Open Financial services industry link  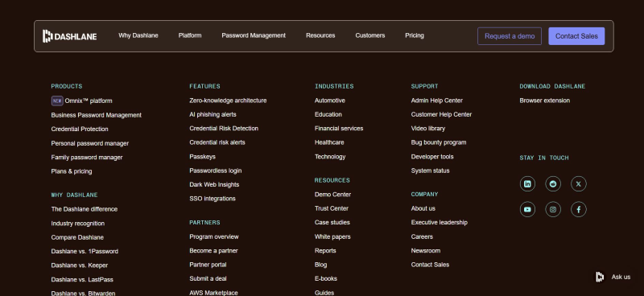[x=339, y=129]
